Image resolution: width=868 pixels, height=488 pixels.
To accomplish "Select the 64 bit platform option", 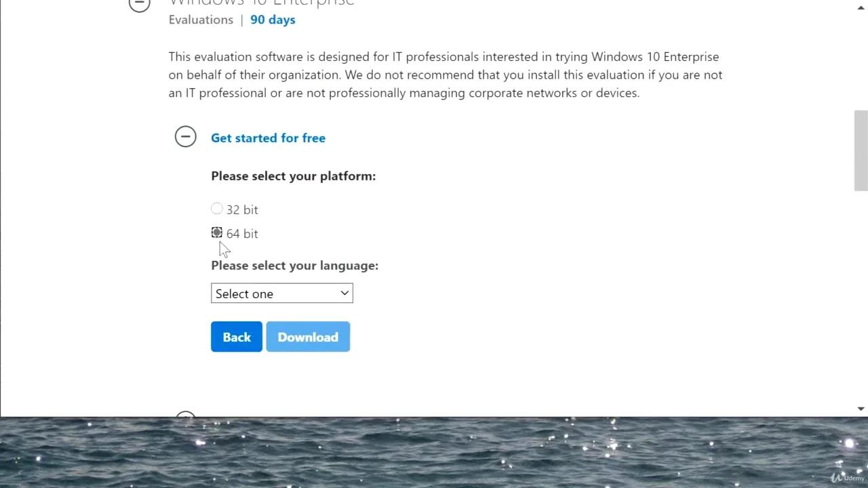I will 217,233.
